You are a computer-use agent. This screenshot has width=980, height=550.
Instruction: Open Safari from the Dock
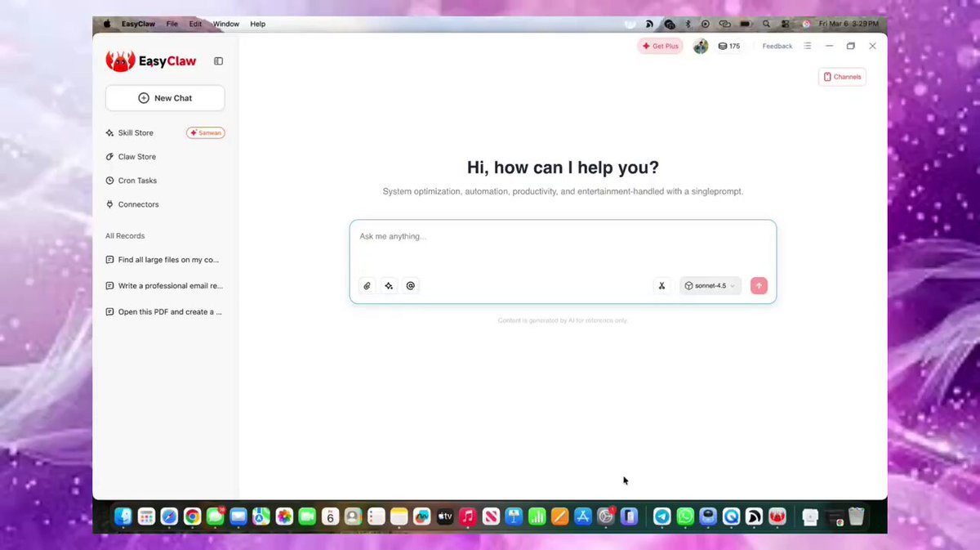169,516
